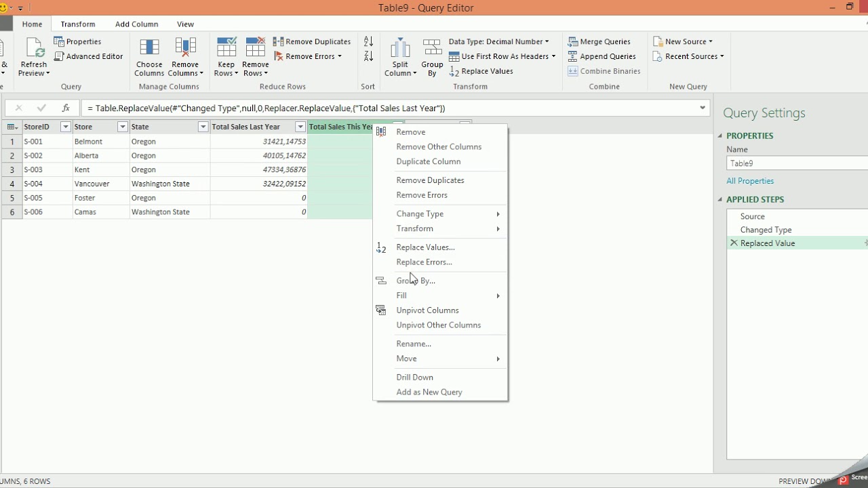Image resolution: width=868 pixels, height=488 pixels.
Task: Choose Remove Other Columns in context menu
Action: pyautogui.click(x=440, y=147)
